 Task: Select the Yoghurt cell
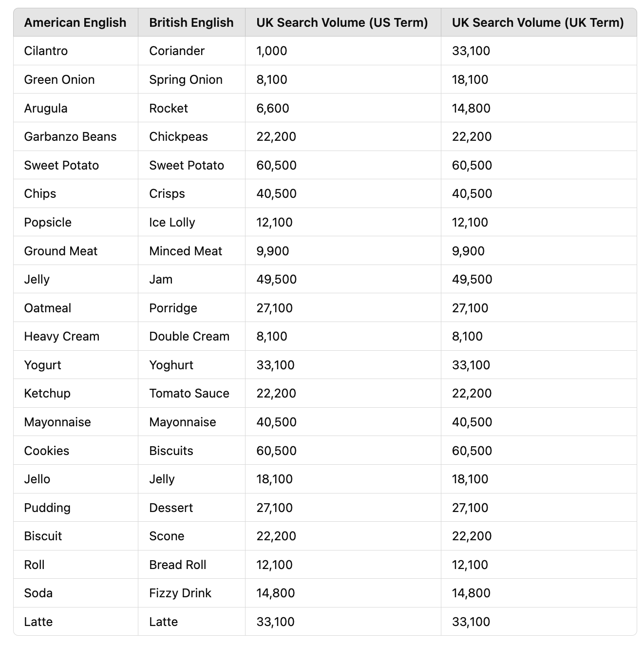[171, 365]
